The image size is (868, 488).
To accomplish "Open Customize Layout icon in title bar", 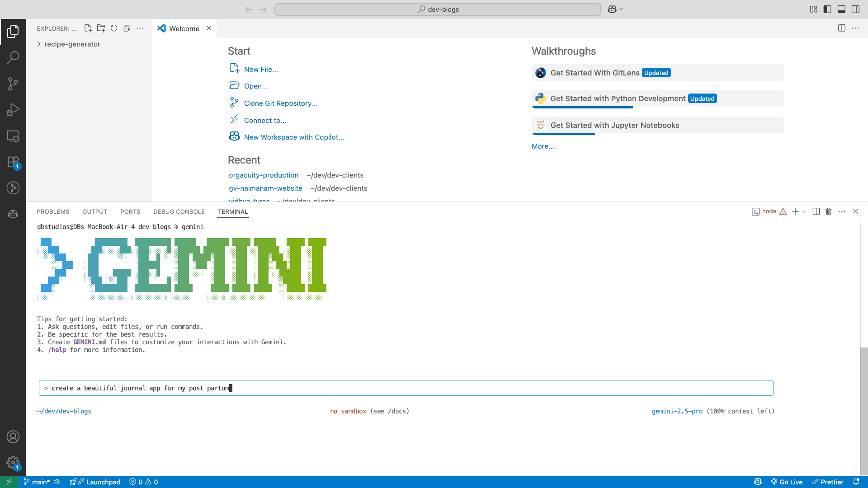I will (x=813, y=9).
